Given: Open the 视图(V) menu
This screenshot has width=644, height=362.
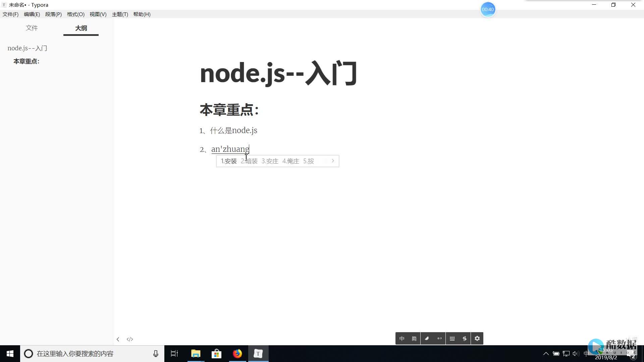Looking at the screenshot, I should 98,14.
